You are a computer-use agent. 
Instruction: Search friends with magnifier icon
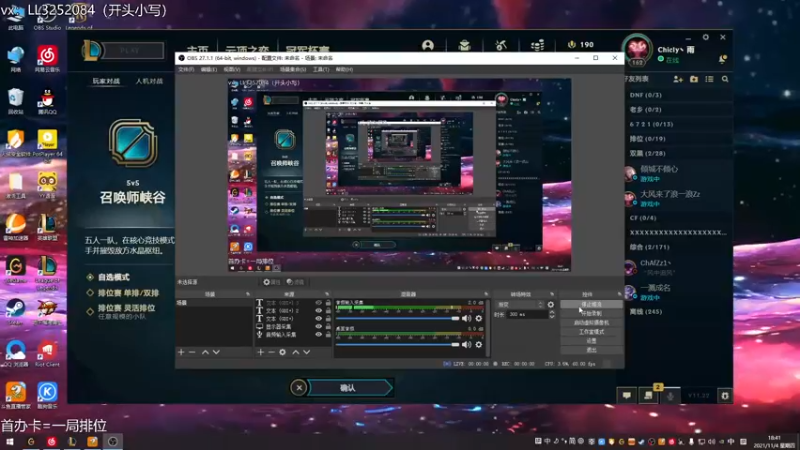pyautogui.click(x=725, y=79)
